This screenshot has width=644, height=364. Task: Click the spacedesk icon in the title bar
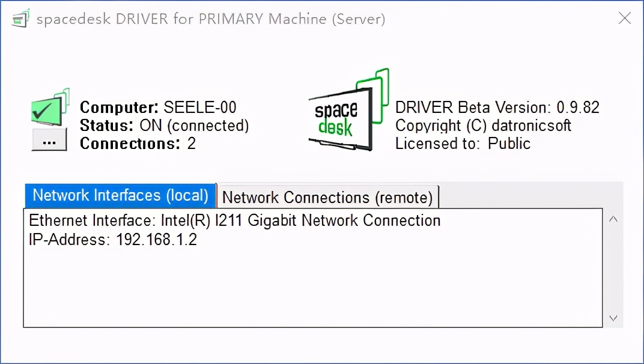tap(20, 19)
